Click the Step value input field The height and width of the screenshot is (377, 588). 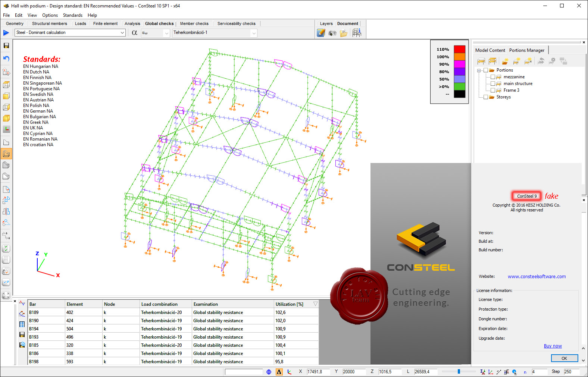(572, 372)
